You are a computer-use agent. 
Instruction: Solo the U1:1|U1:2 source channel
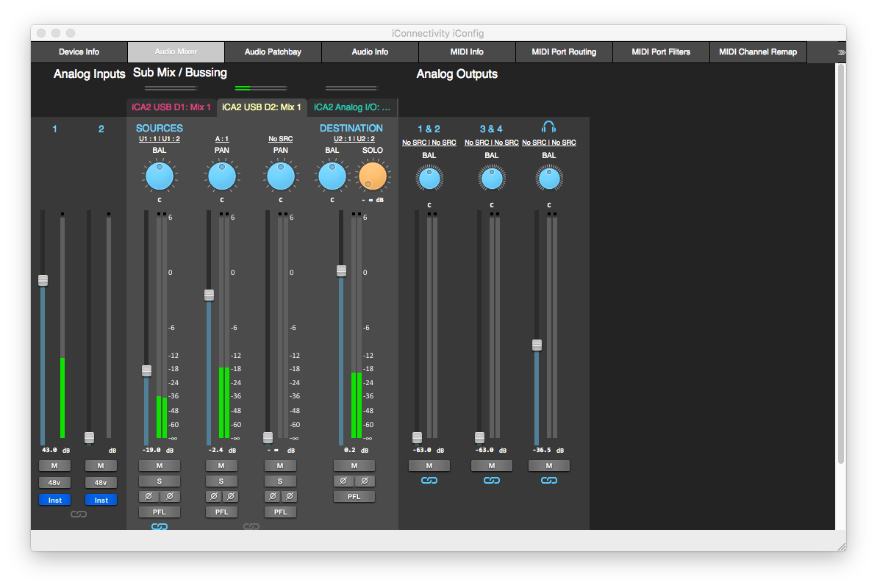pyautogui.click(x=160, y=481)
